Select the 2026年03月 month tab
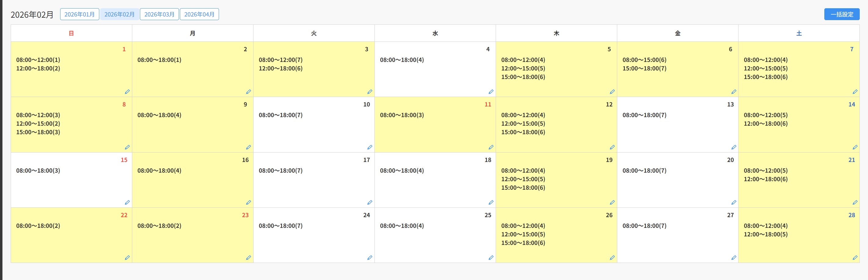 click(x=159, y=14)
